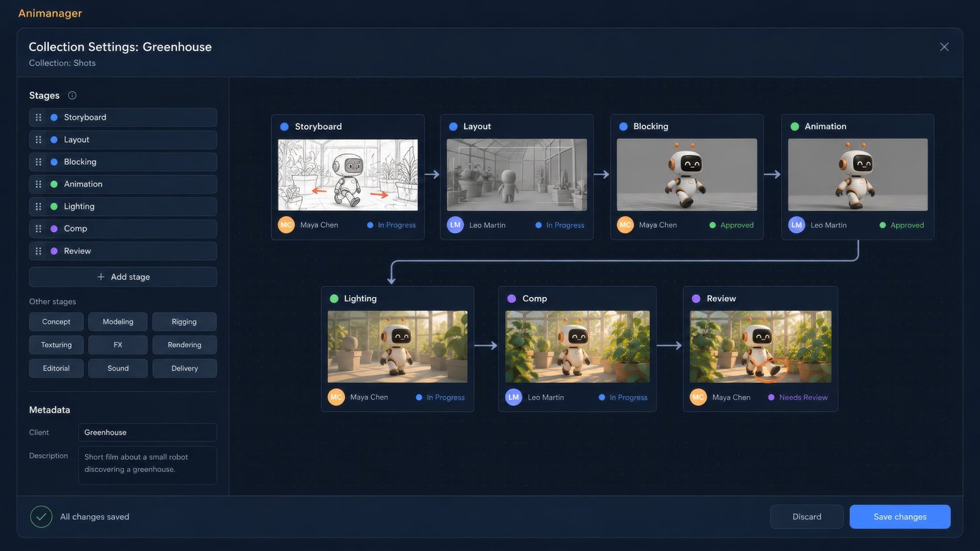Grab the drag handle of Layout stage

pos(39,140)
